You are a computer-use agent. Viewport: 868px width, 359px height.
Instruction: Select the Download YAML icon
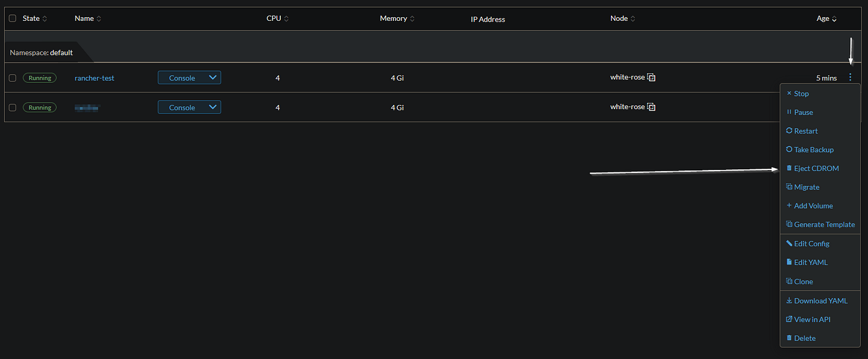788,301
